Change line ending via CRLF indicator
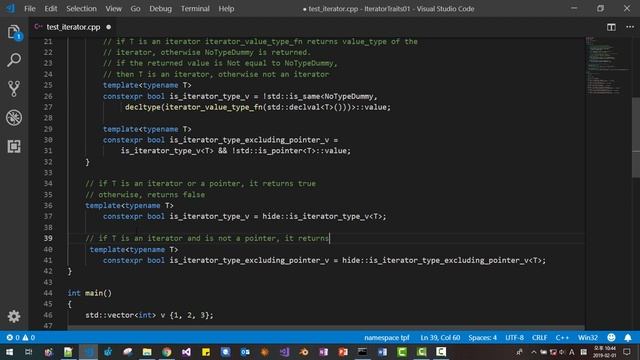This screenshot has width=640, height=360. (539, 338)
